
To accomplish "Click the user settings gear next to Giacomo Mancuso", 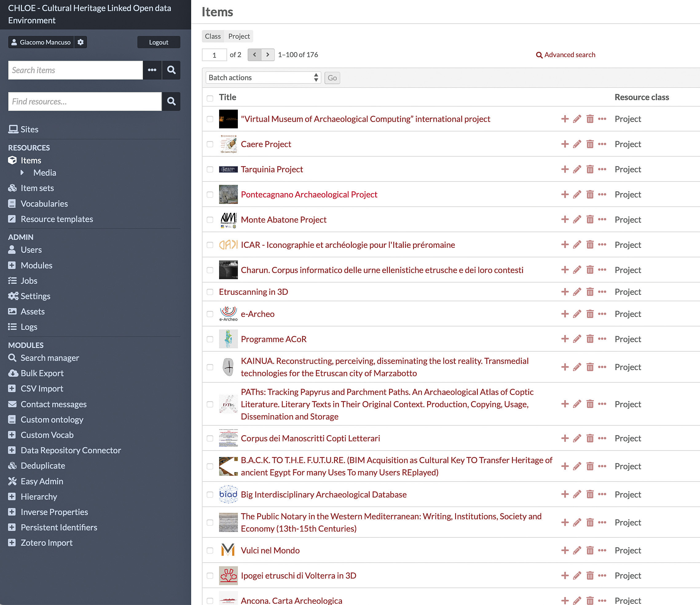I will (x=81, y=42).
